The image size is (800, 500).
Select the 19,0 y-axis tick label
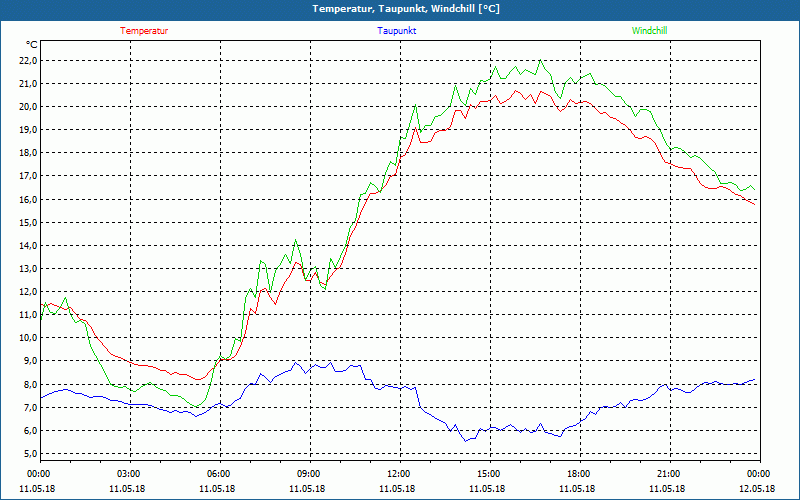point(27,130)
